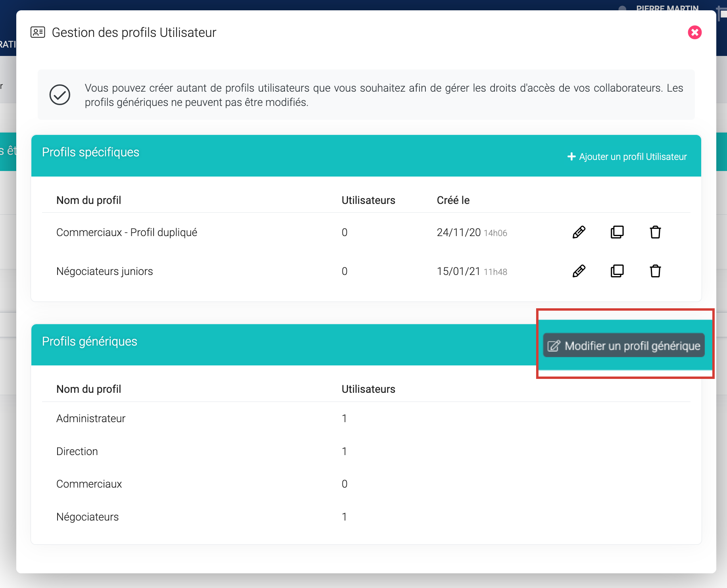727x588 pixels.
Task: Delete the Négociateurs juniors profile
Action: (655, 271)
